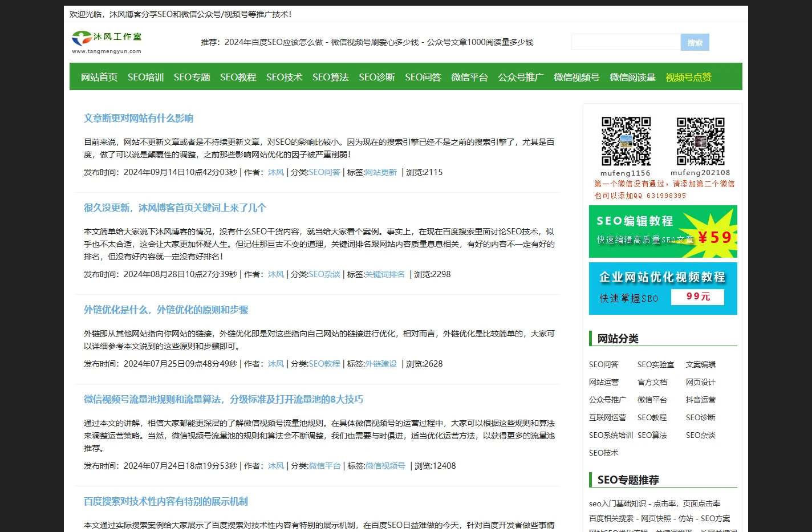Open article 微信视频号流量池规则和流量算法
Image resolution: width=812 pixels, height=532 pixels.
click(224, 399)
